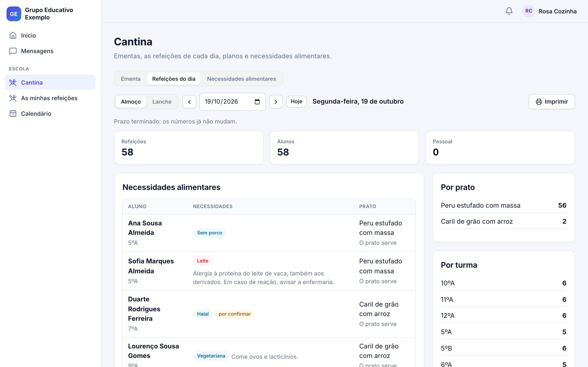Image resolution: width=588 pixels, height=367 pixels.
Task: Open notifications bell icon
Action: click(x=509, y=11)
